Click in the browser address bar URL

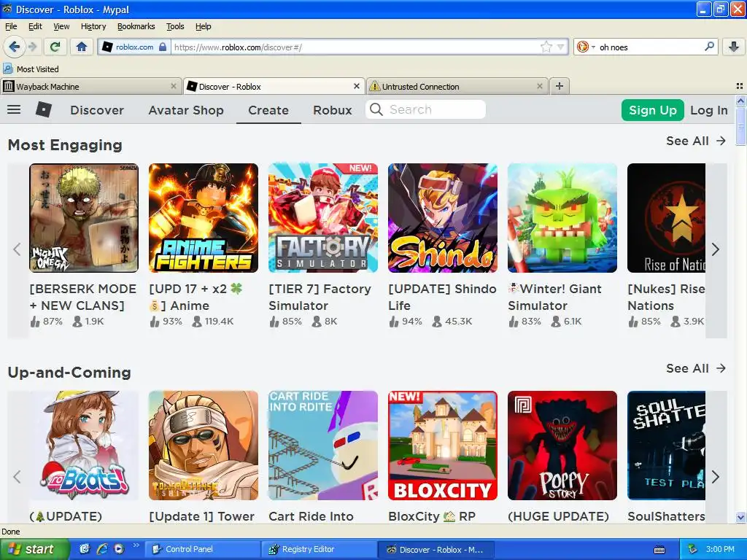coord(355,47)
